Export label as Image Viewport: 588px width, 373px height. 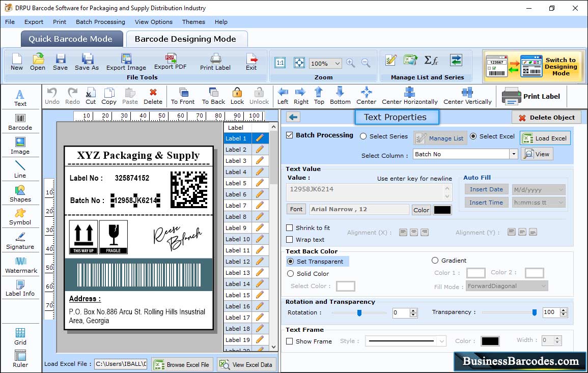(x=126, y=62)
